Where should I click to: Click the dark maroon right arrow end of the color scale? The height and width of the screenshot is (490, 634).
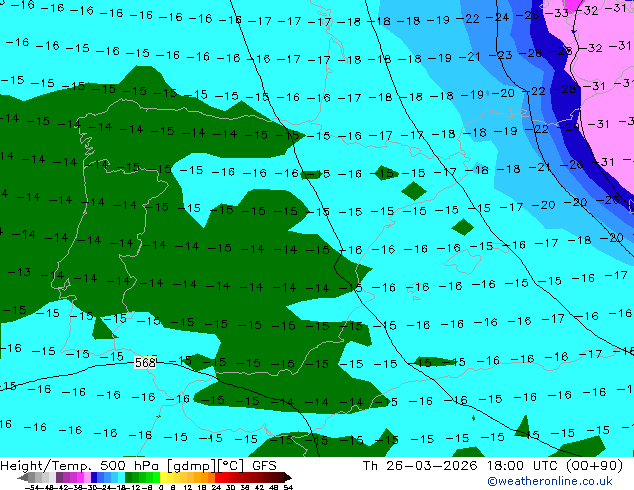(287, 477)
